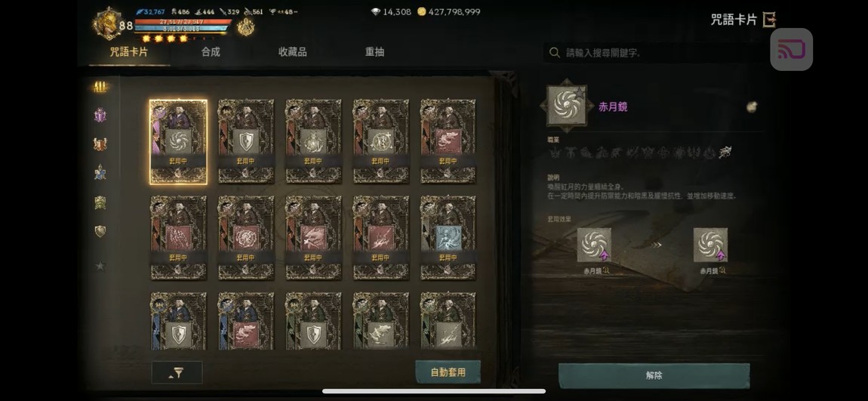Exit via icon beside 咒語卡片 title
Screen dimensions: 868x401
coord(769,20)
